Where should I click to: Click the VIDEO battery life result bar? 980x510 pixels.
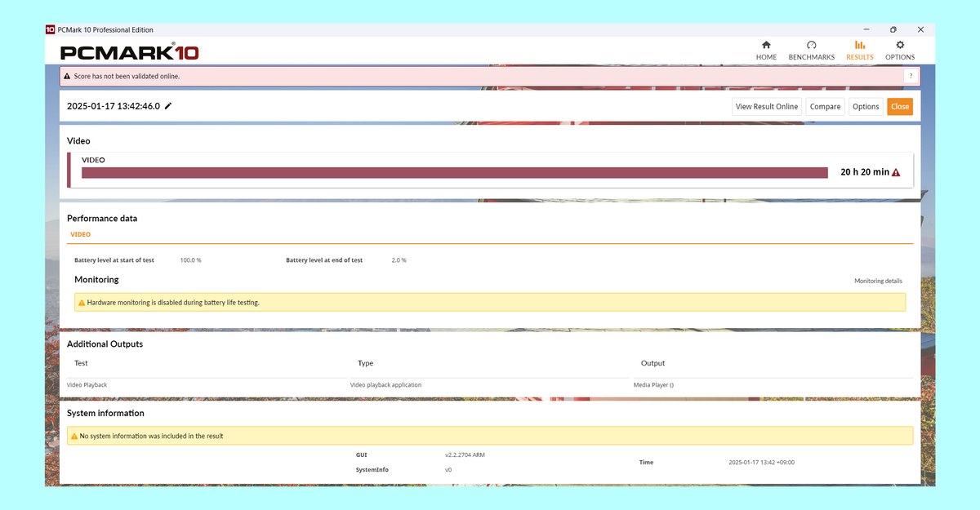click(x=454, y=172)
